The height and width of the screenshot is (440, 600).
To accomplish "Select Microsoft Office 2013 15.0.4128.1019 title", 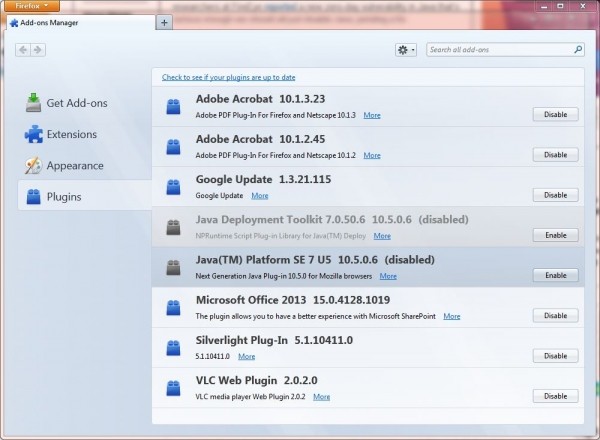I will 293,300.
